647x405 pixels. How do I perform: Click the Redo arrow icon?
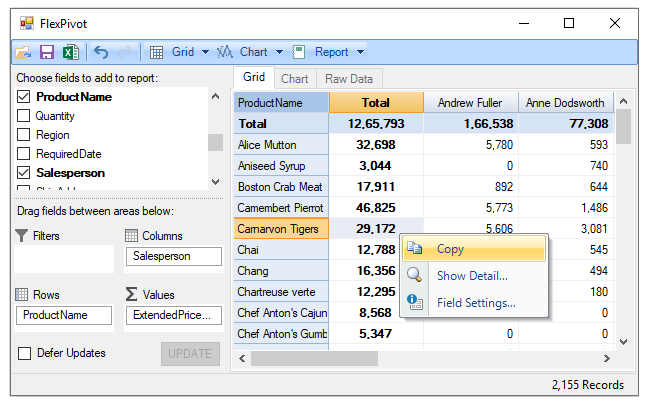coord(127,52)
